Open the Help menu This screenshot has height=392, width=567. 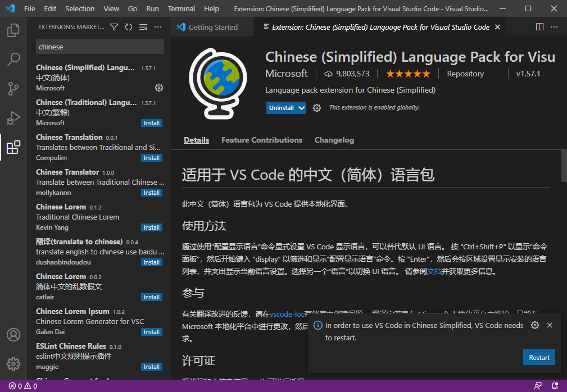[211, 8]
